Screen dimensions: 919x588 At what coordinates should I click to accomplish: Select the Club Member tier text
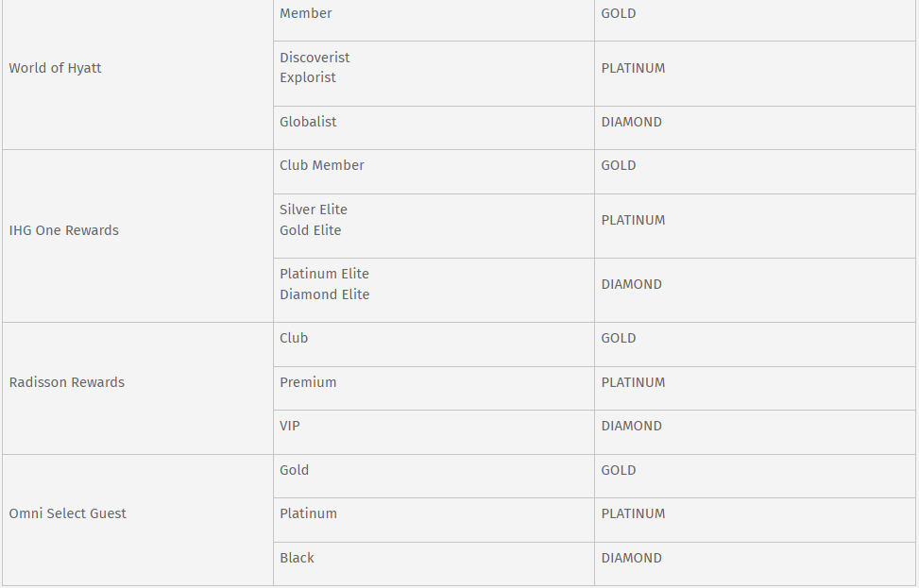[x=322, y=165]
